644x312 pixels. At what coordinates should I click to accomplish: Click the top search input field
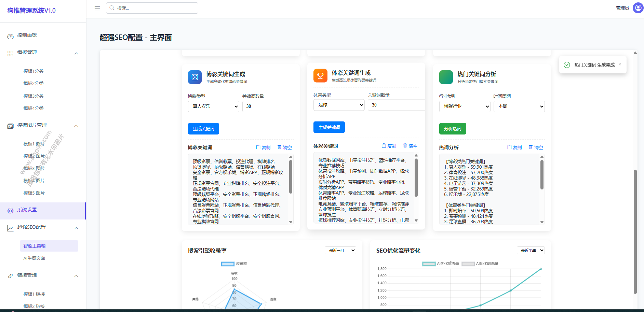152,8
